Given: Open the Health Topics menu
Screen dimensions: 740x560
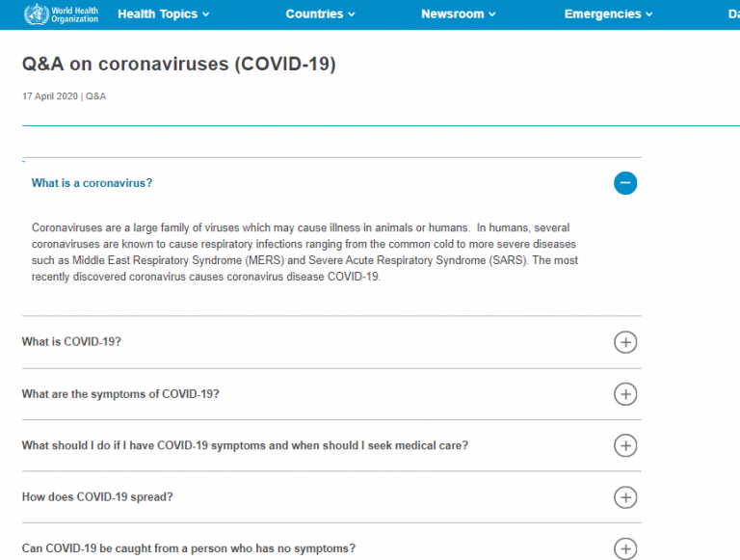Looking at the screenshot, I should coord(163,14).
